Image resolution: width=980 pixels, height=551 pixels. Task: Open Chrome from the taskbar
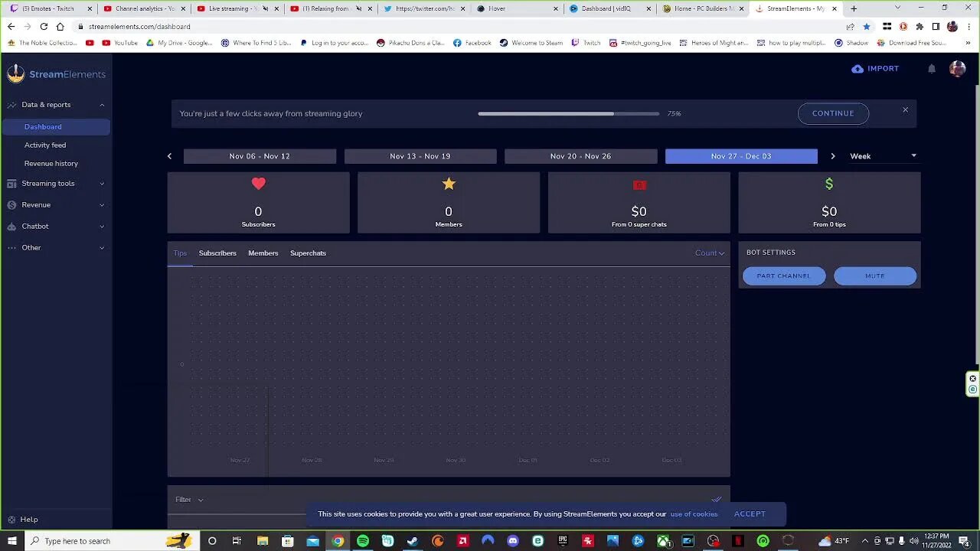tap(338, 541)
